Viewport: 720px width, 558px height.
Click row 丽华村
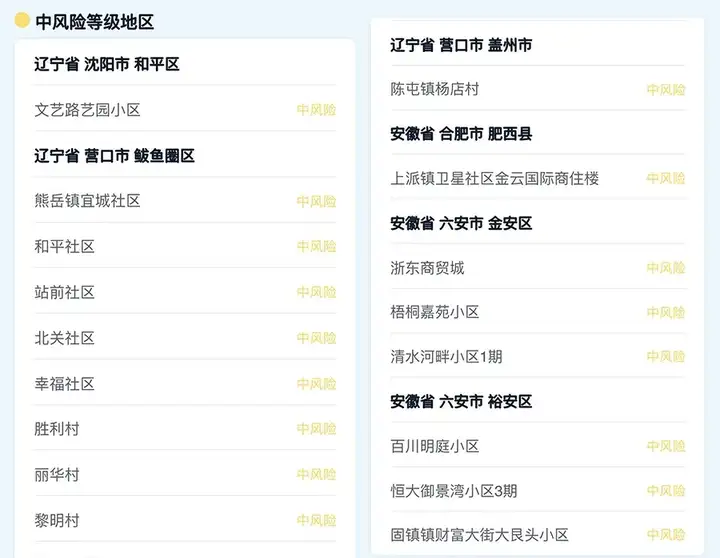click(185, 474)
